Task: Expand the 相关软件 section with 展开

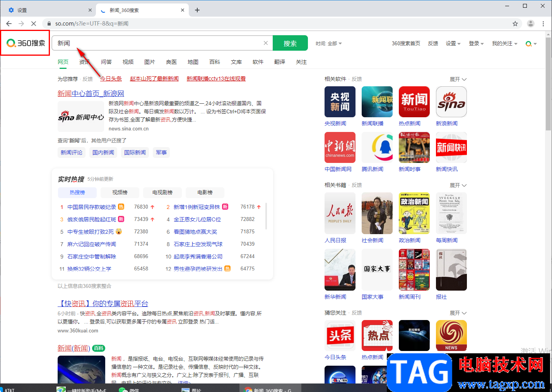Action: tap(458, 79)
